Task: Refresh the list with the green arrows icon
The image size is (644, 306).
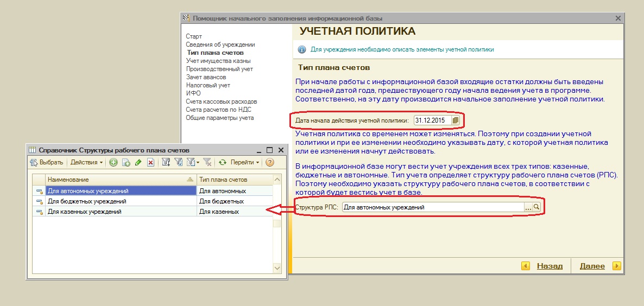Action: click(222, 162)
